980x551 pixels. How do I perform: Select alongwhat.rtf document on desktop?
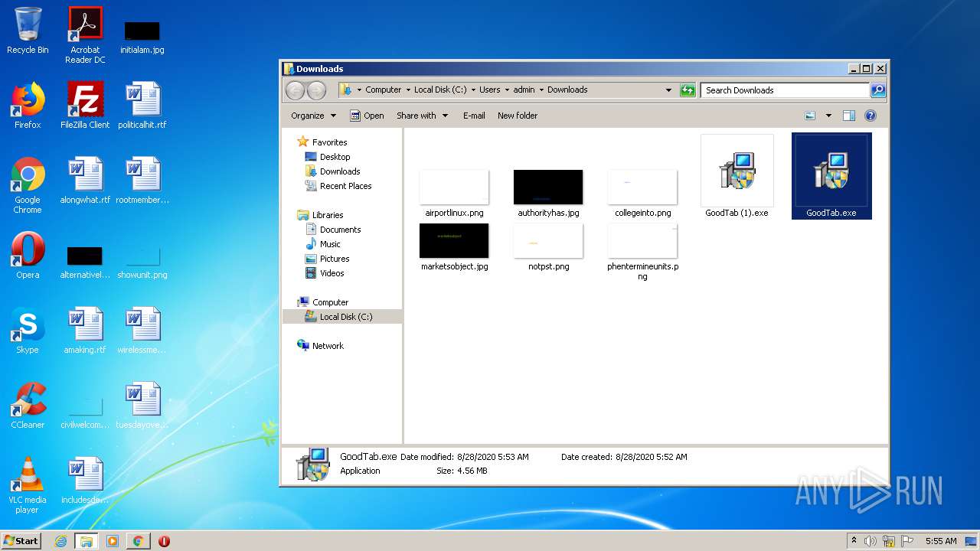[x=85, y=181]
